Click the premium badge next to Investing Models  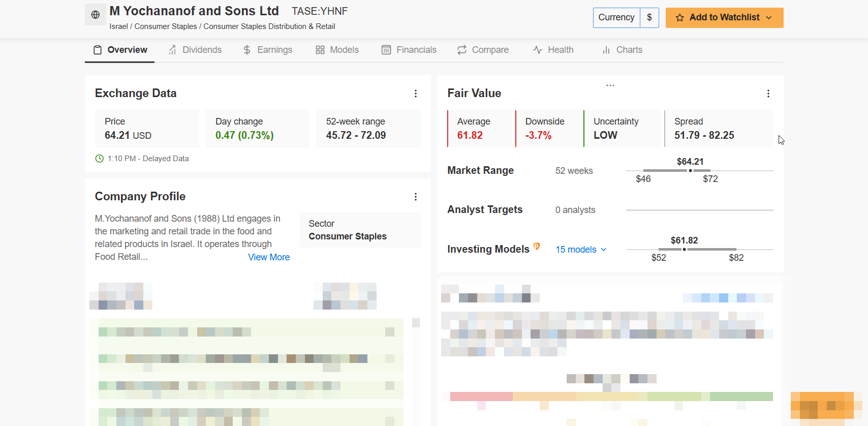coord(537,247)
